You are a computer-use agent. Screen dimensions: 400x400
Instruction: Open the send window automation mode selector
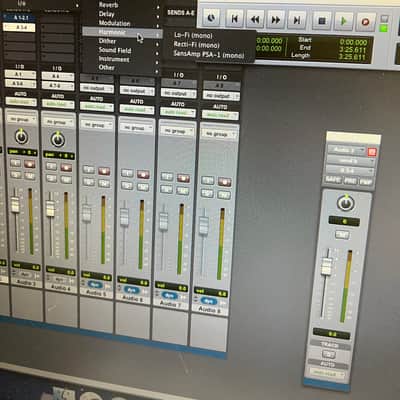coord(327,373)
